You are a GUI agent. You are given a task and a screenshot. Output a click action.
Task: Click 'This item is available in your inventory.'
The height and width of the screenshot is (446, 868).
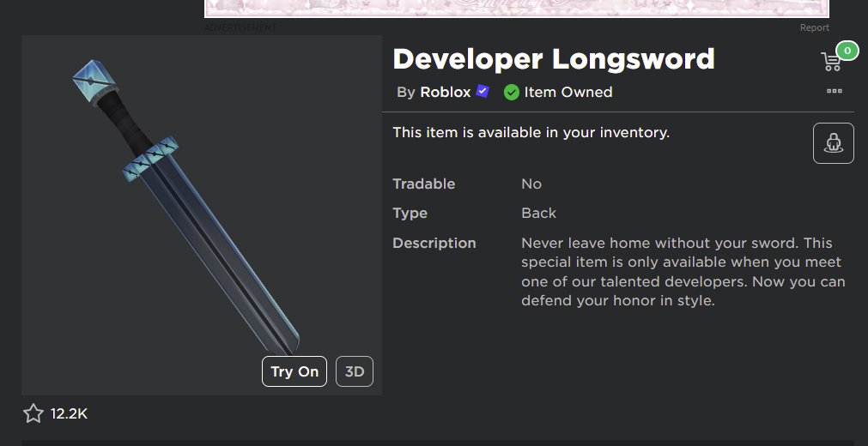point(531,133)
